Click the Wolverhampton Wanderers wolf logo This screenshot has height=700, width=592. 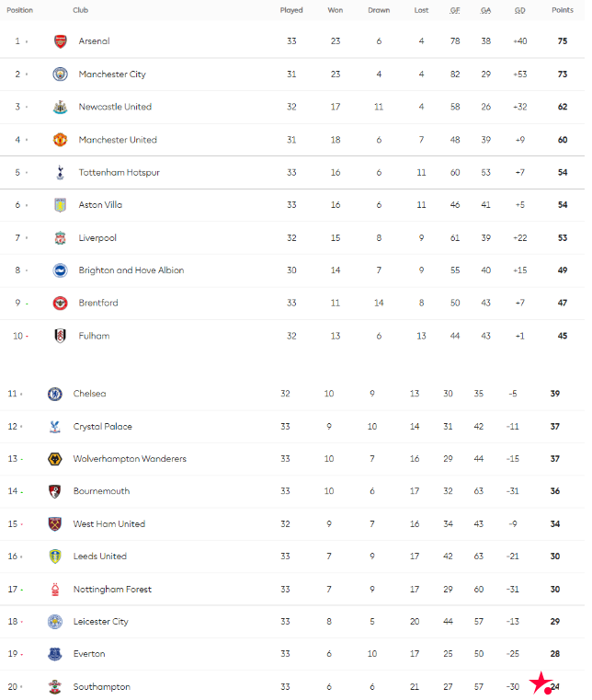point(55,459)
